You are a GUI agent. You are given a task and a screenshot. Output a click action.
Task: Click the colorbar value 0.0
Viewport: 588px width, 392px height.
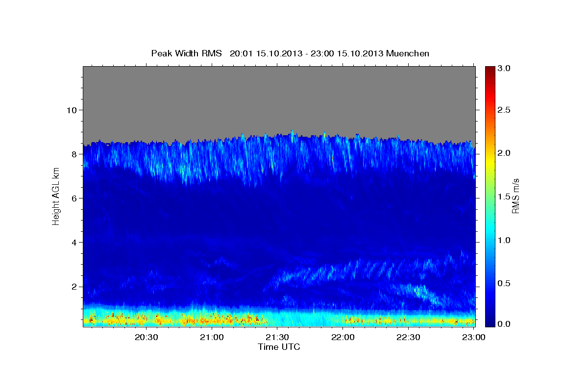503,324
